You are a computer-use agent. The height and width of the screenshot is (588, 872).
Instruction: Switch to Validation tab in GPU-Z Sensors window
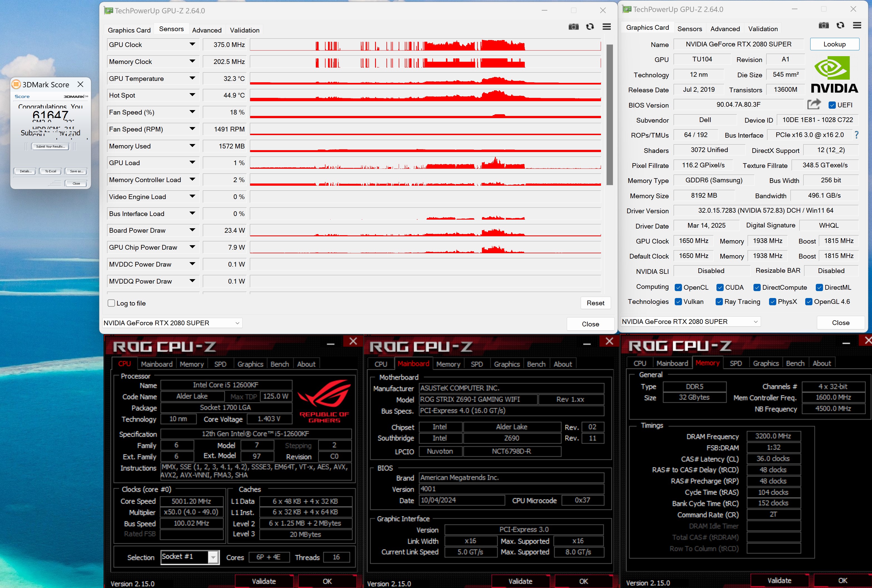(x=245, y=30)
